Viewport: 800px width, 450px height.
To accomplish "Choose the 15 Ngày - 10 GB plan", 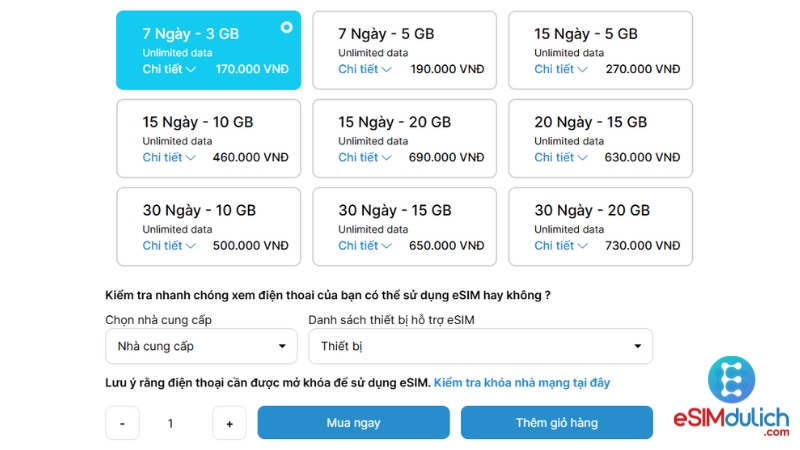I will 208,138.
